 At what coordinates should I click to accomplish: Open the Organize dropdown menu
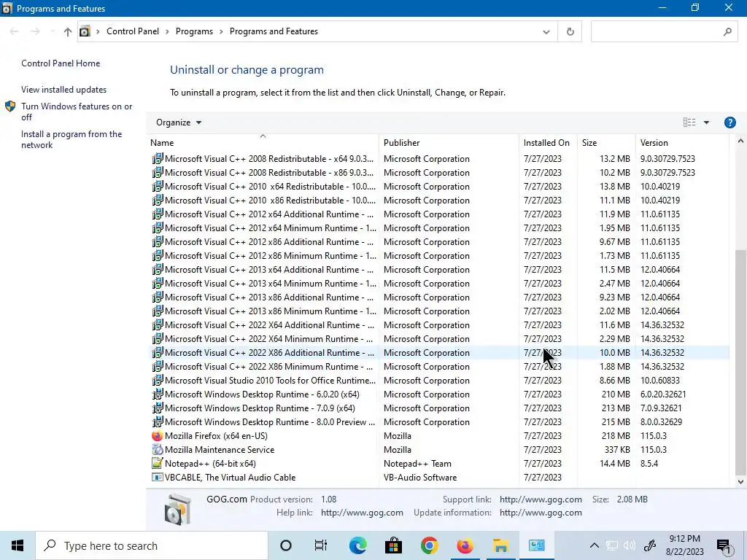click(x=179, y=122)
